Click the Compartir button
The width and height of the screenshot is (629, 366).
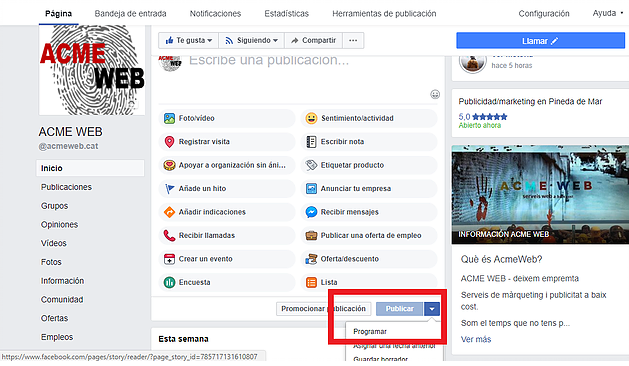(x=313, y=41)
